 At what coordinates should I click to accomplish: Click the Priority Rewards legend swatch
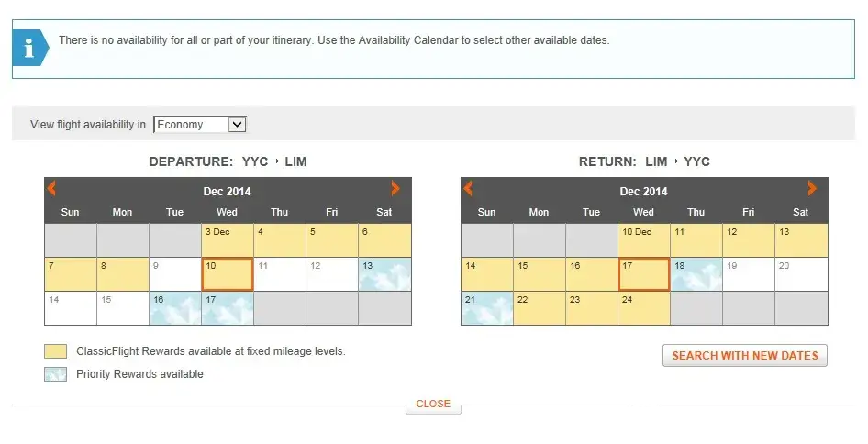coord(55,374)
